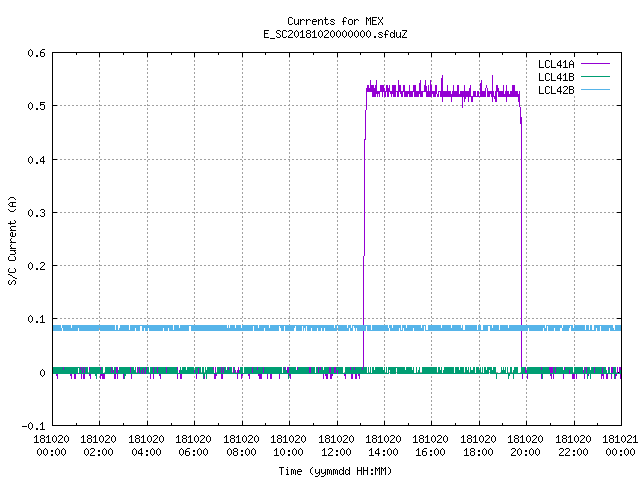Select the LCL41B legend label

click(556, 77)
